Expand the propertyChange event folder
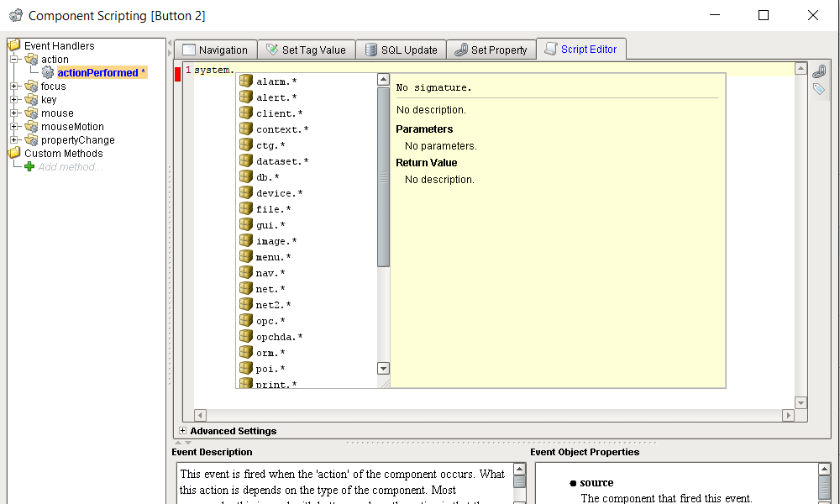840x504 pixels. pyautogui.click(x=14, y=139)
